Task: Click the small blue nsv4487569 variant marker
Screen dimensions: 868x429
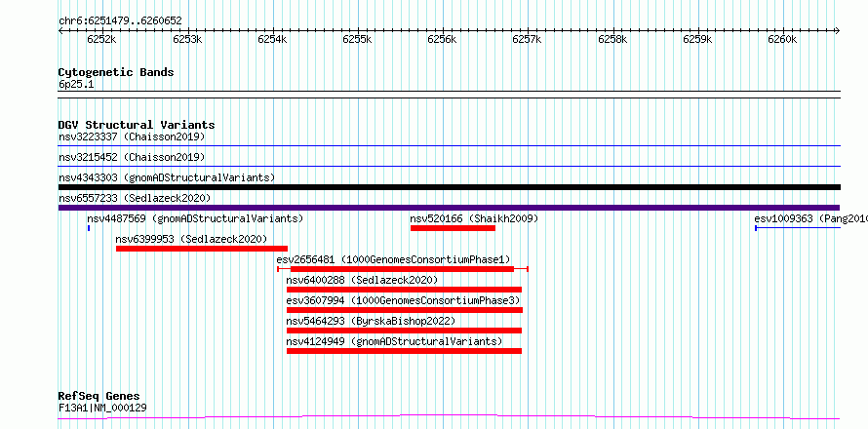Action: 89,228
